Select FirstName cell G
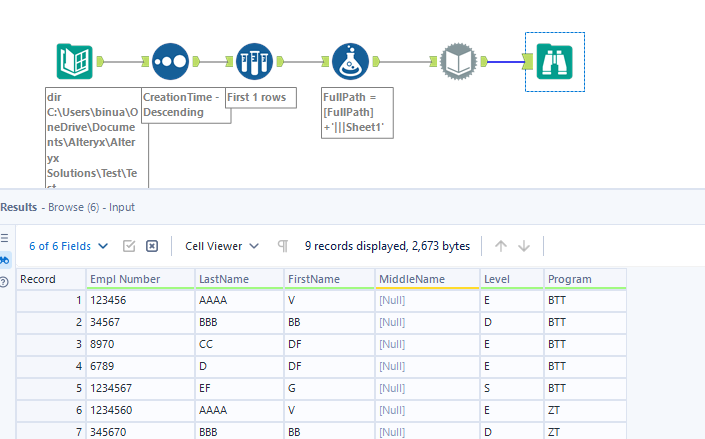705x439 pixels. pos(329,388)
